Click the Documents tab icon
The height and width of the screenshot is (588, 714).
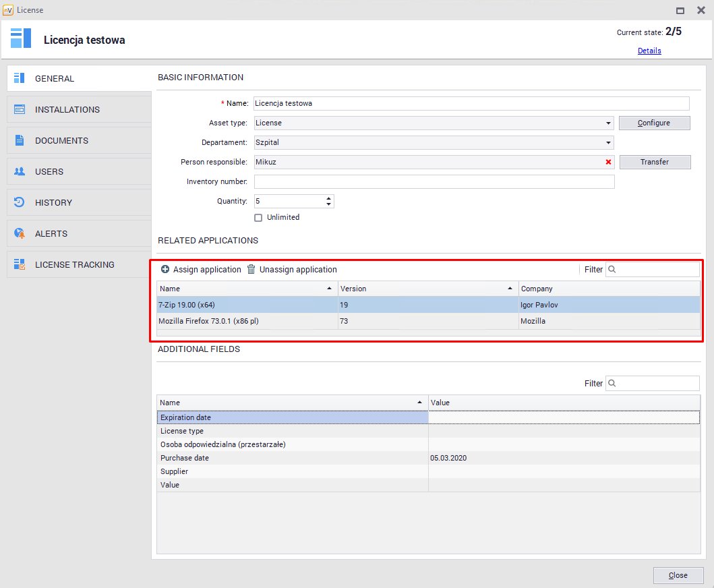coord(20,140)
